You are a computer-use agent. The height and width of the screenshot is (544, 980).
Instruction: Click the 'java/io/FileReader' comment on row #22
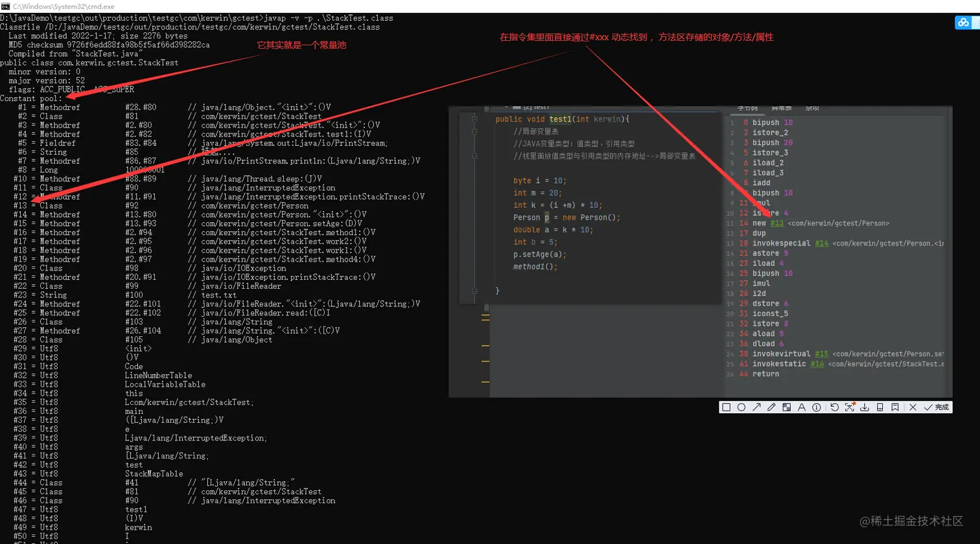coord(241,286)
